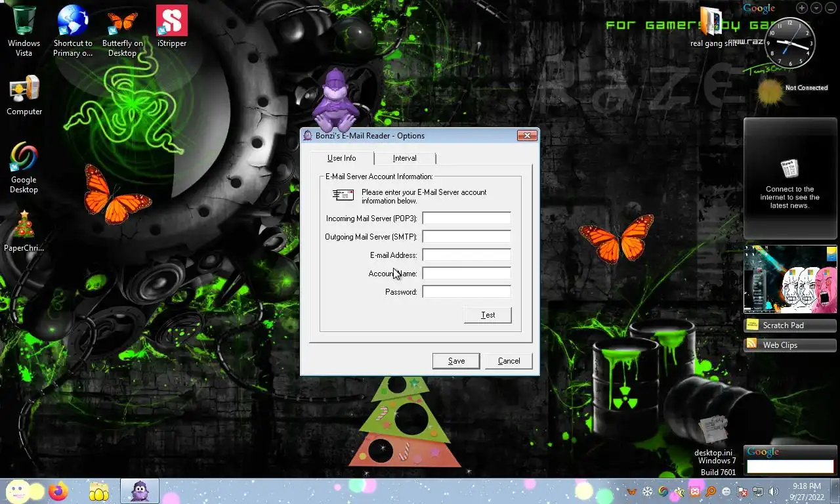This screenshot has height=504, width=840.
Task: Click the analog clock gadget
Action: click(x=790, y=43)
